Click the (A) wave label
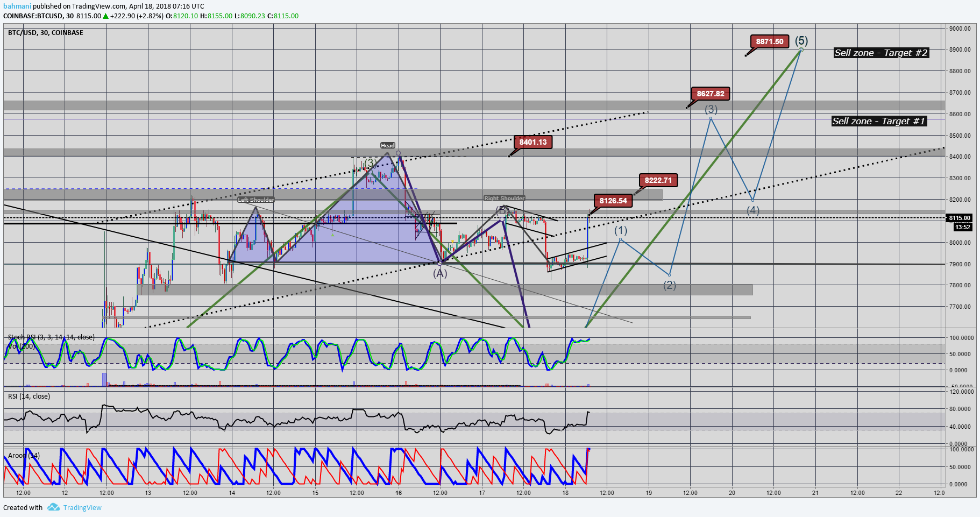The height and width of the screenshot is (517, 980). 440,273
